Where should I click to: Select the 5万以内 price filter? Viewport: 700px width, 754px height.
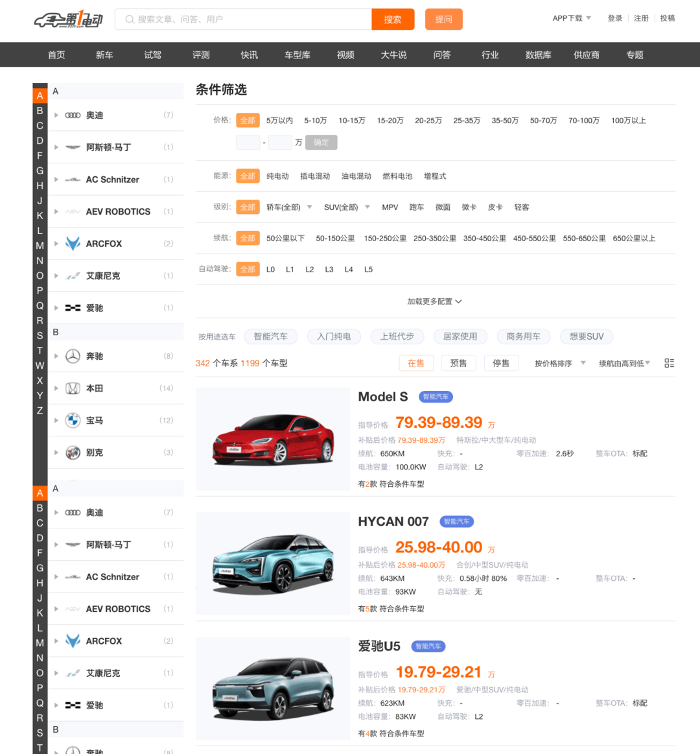[x=279, y=120]
